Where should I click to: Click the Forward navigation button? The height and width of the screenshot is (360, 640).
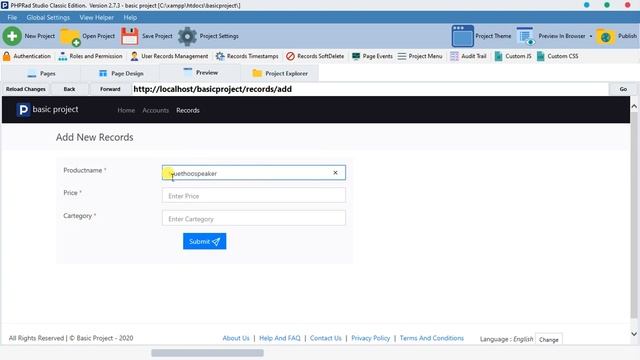click(110, 89)
